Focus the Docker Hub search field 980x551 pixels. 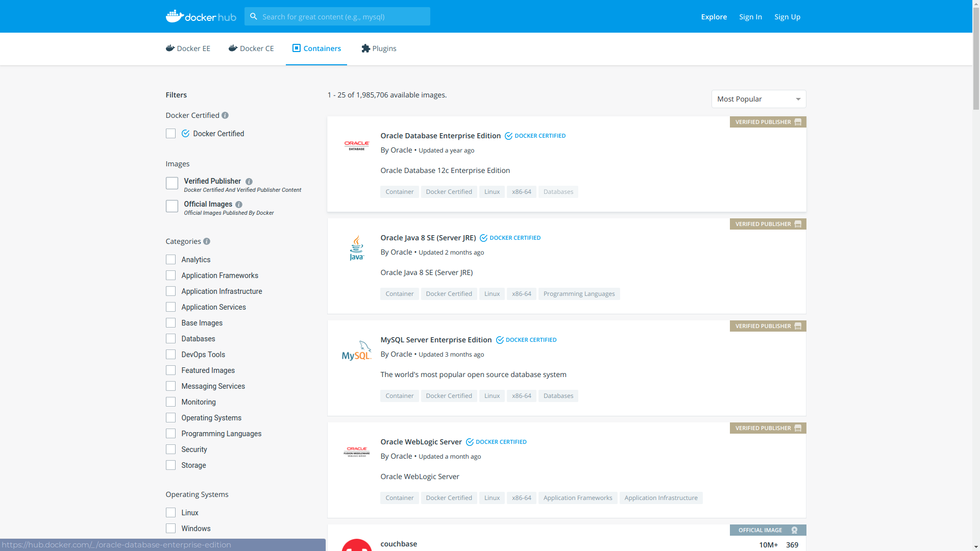[x=337, y=16]
